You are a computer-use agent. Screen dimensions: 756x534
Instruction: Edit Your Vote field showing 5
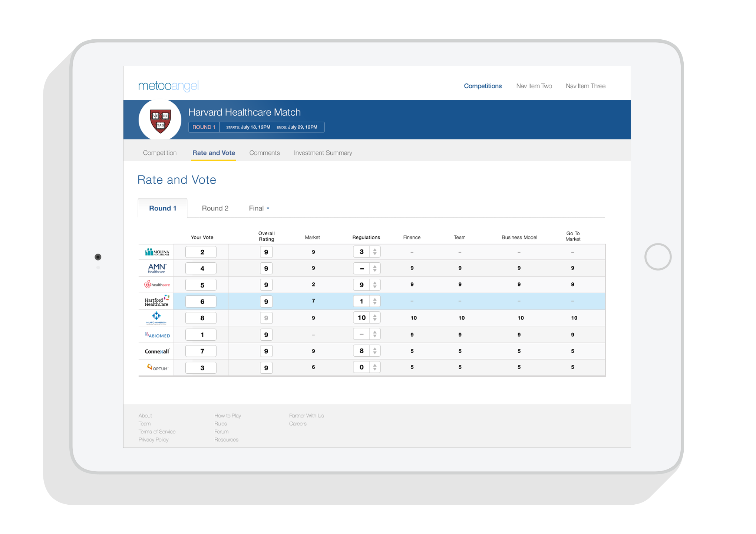[201, 285]
